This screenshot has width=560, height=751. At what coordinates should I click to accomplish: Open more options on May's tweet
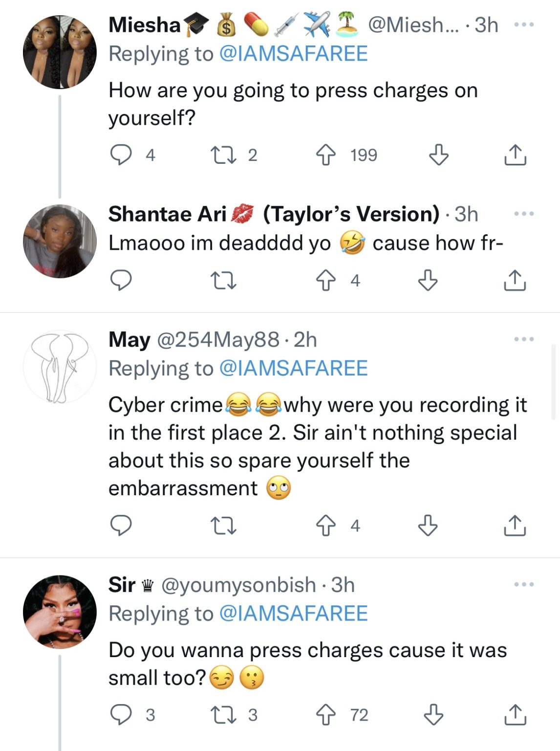click(524, 339)
